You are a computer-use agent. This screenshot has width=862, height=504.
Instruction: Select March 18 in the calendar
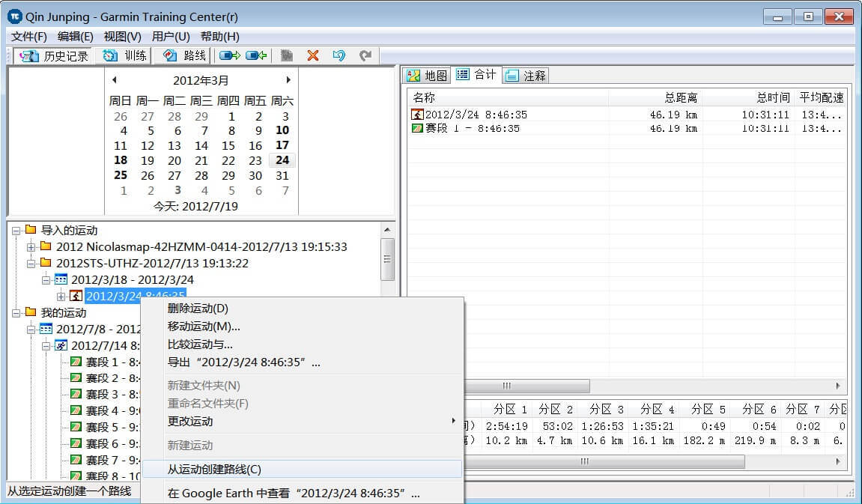(x=121, y=160)
